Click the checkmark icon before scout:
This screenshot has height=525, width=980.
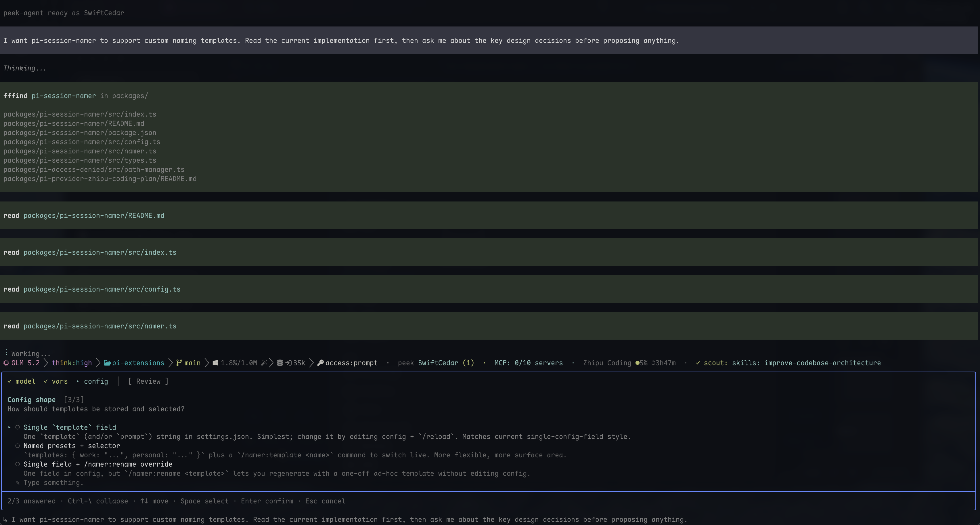pyautogui.click(x=698, y=363)
